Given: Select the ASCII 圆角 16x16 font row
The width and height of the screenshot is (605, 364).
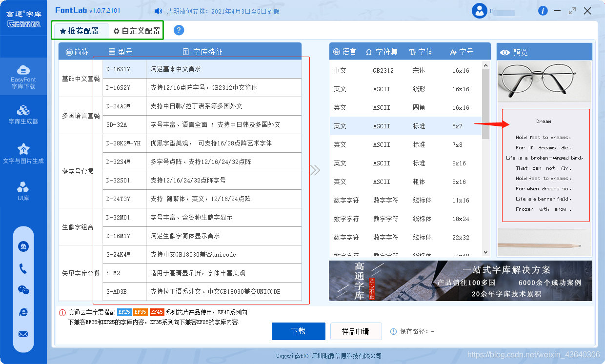Looking at the screenshot, I should click(x=406, y=108).
